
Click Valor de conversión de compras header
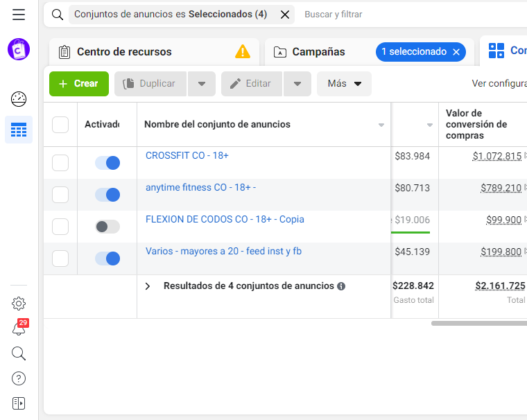click(x=476, y=124)
